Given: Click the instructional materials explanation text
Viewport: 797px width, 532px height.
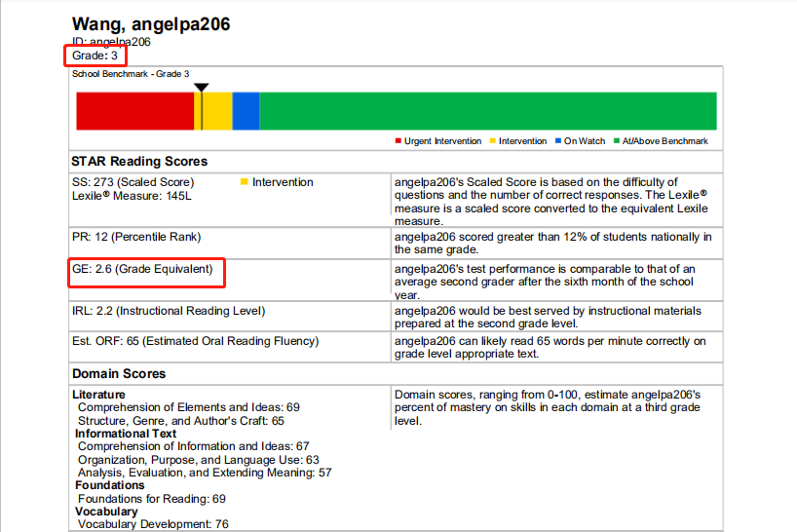Looking at the screenshot, I should [548, 317].
